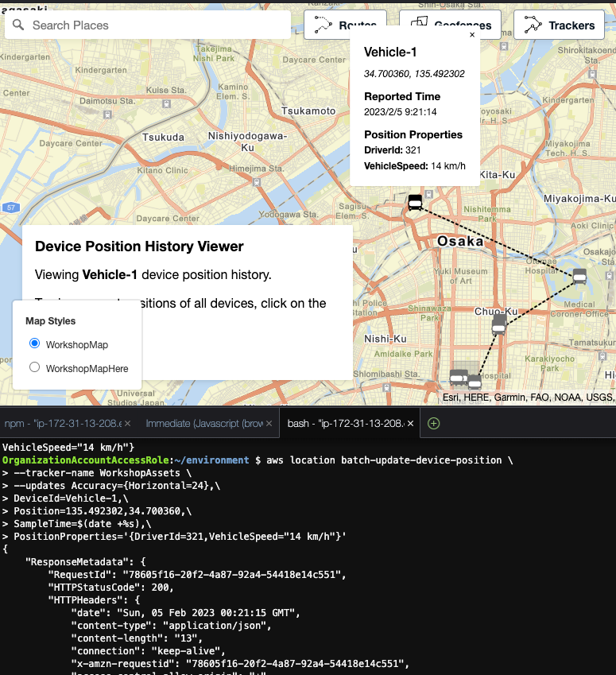
Task: Select the WorkshopMapHere map style
Action: click(x=34, y=367)
